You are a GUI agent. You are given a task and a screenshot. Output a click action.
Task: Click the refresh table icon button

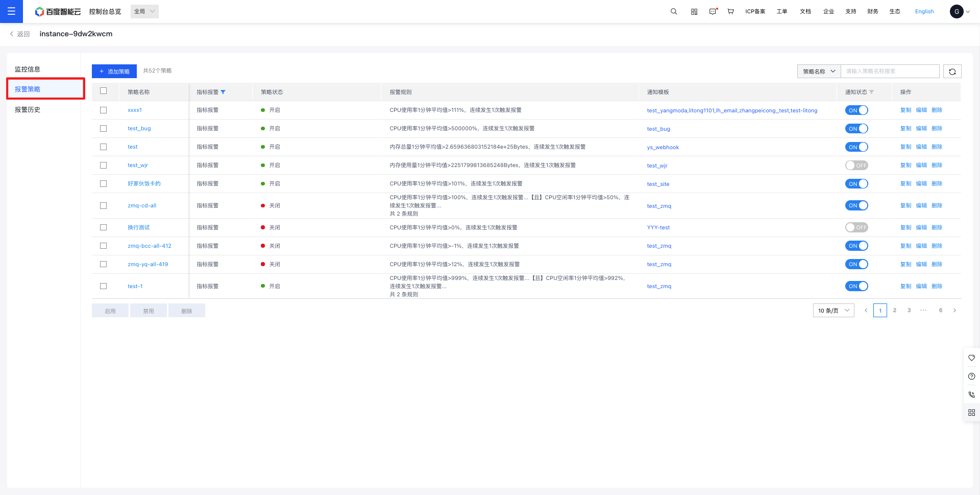(x=952, y=72)
